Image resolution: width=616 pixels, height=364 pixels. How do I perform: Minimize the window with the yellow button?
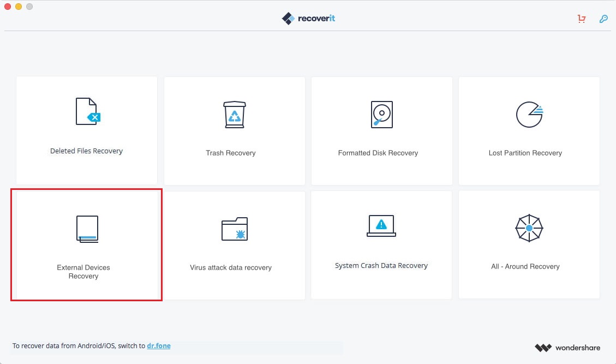pyautogui.click(x=19, y=7)
